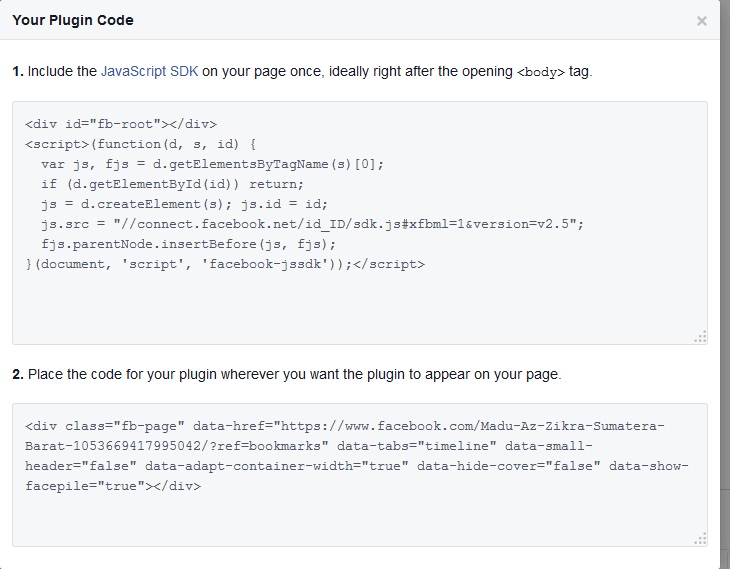
Task: Click the line starting '<div class="fb-page" data-href'
Action: click(x=345, y=427)
